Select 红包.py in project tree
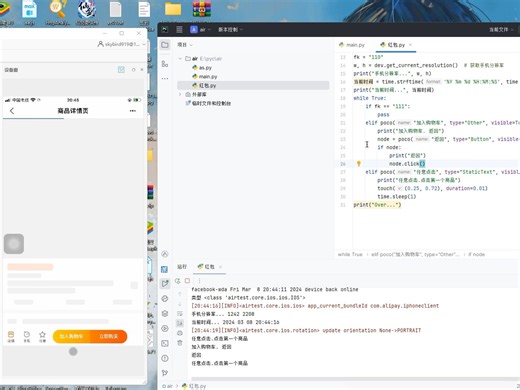 [204, 85]
